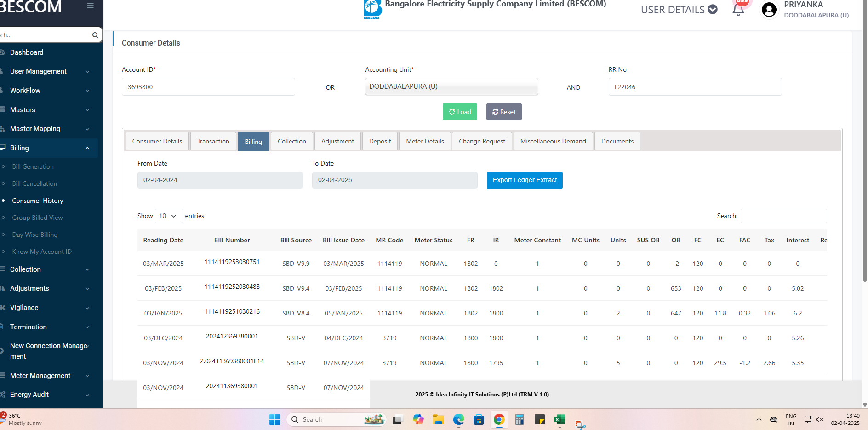Expand WorkFlow sidebar menu
The width and height of the screenshot is (868, 430).
pyautogui.click(x=49, y=91)
